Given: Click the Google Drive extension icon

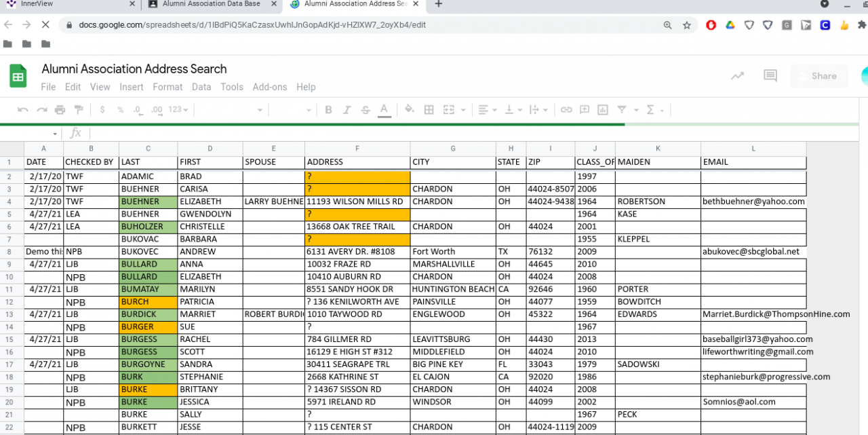Looking at the screenshot, I should tap(730, 25).
